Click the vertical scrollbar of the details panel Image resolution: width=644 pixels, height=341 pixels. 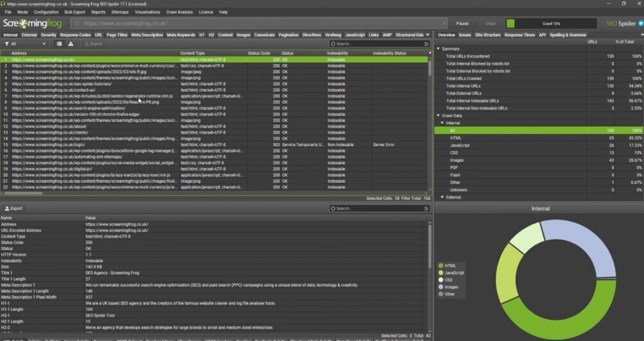(430, 245)
